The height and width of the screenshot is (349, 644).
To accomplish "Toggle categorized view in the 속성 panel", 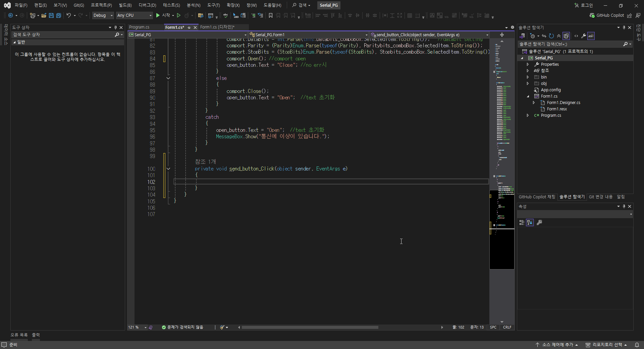I will pos(522,222).
